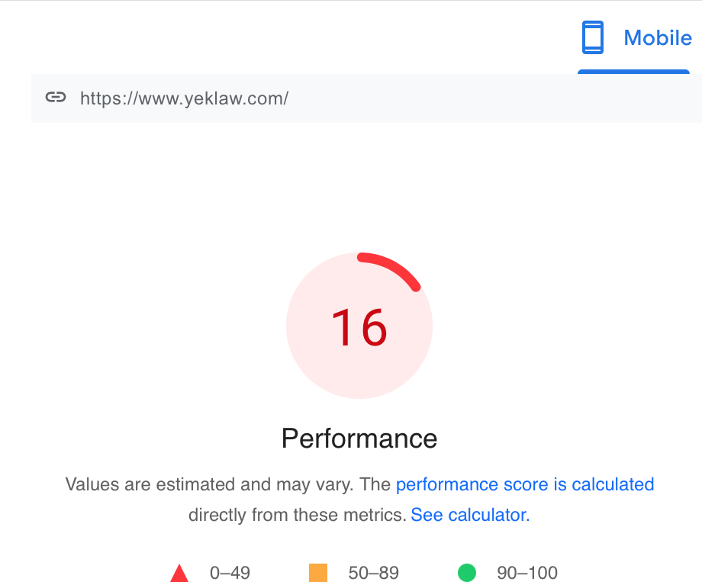Click the green circle legend icon
Viewport: 702px width, 588px height.
(x=467, y=573)
